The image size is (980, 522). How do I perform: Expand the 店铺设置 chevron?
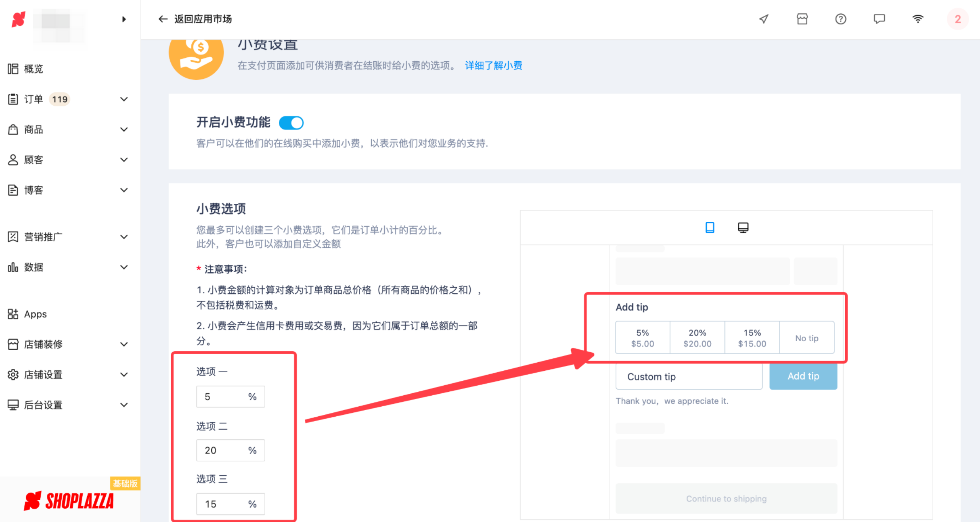click(x=124, y=375)
